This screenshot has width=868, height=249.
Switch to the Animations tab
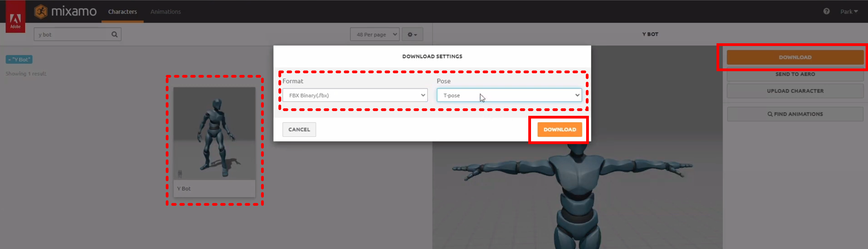click(165, 12)
